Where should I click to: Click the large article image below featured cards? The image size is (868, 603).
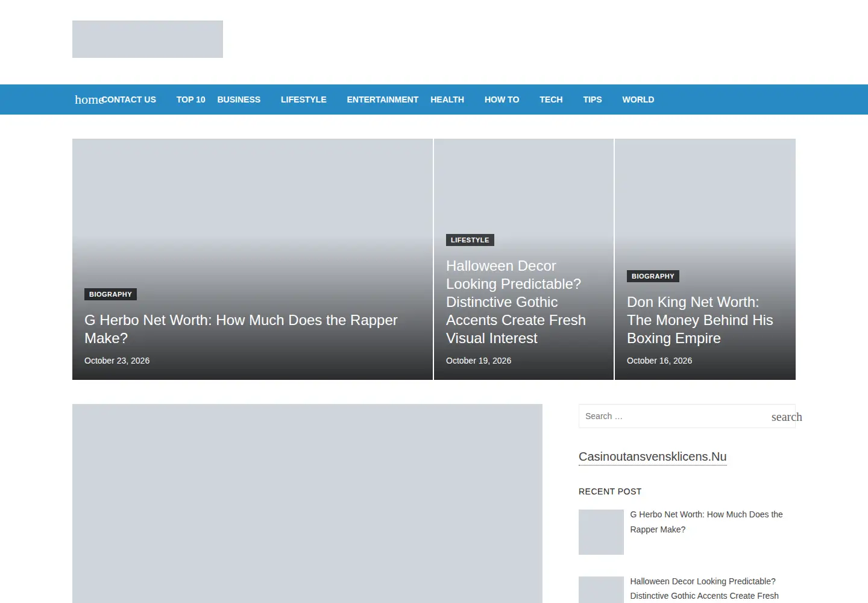(x=307, y=504)
